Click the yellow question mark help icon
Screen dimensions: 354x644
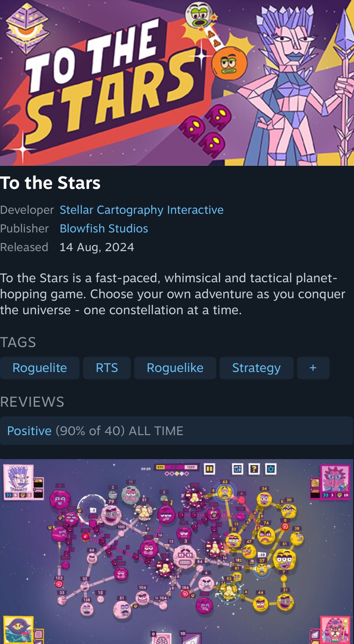(x=254, y=468)
